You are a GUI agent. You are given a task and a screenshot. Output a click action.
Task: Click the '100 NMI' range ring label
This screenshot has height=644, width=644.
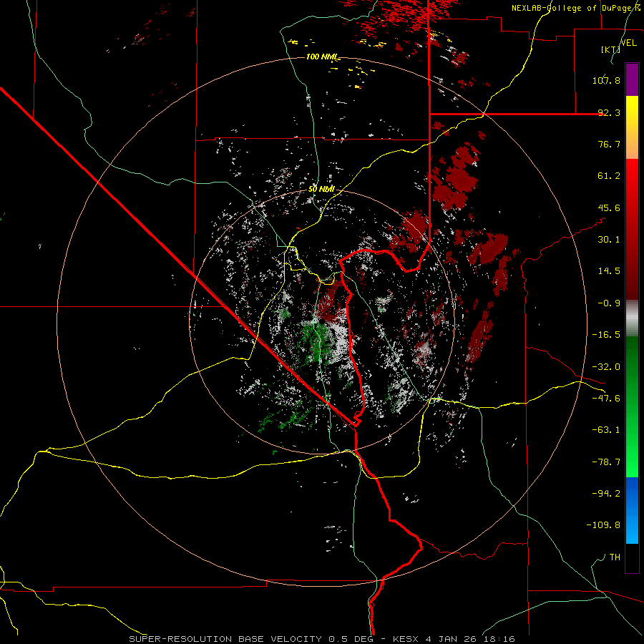(x=323, y=57)
